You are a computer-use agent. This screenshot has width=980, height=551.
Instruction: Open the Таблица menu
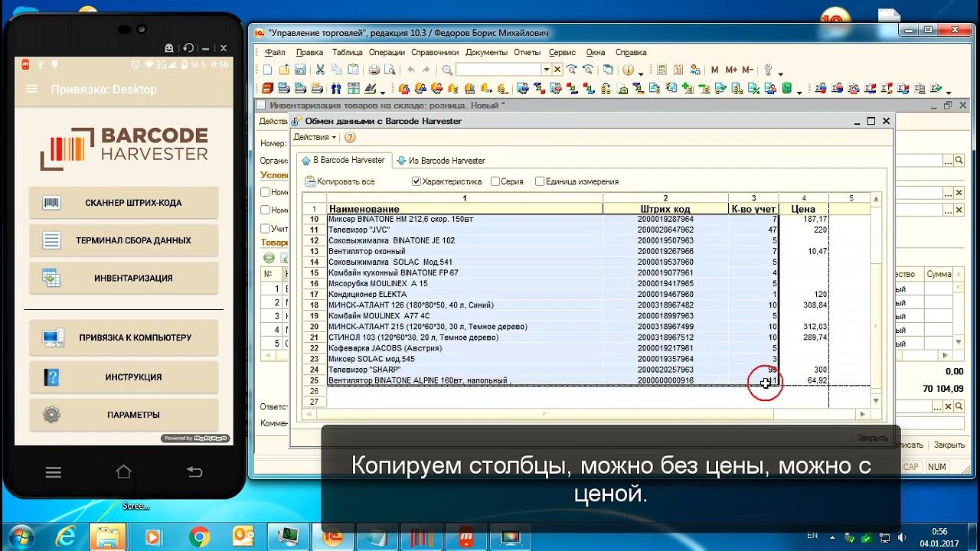click(x=347, y=53)
